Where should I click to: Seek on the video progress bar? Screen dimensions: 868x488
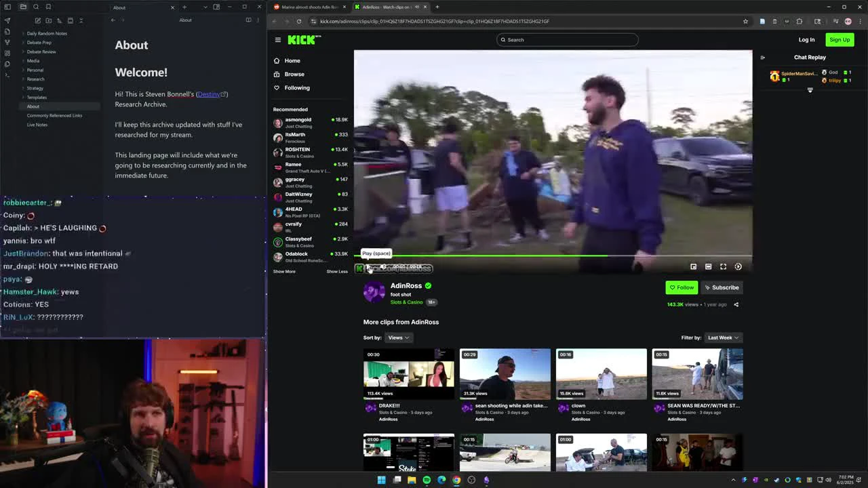pos(553,256)
